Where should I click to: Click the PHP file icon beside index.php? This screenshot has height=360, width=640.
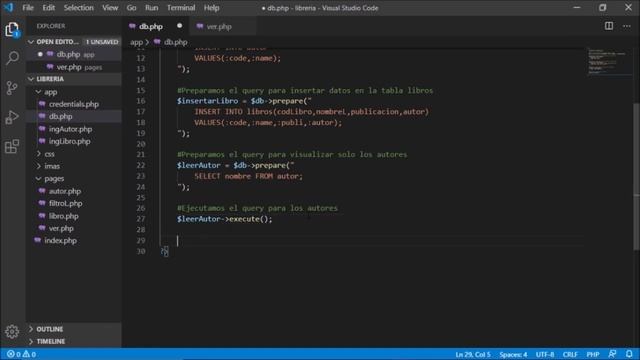tap(38, 240)
